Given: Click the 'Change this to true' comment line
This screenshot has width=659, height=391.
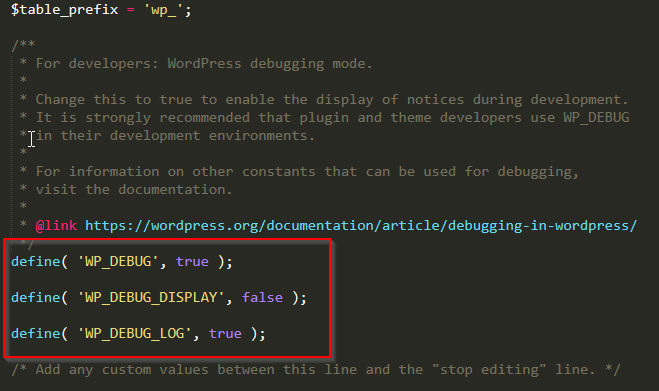Looking at the screenshot, I should 332,100.
